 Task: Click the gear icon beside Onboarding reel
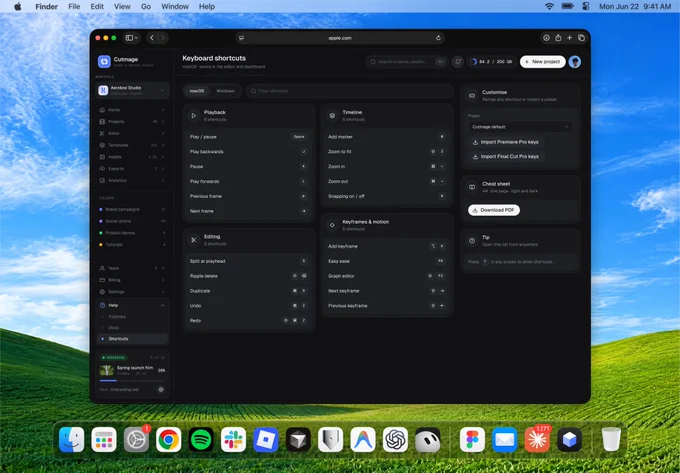point(161,389)
